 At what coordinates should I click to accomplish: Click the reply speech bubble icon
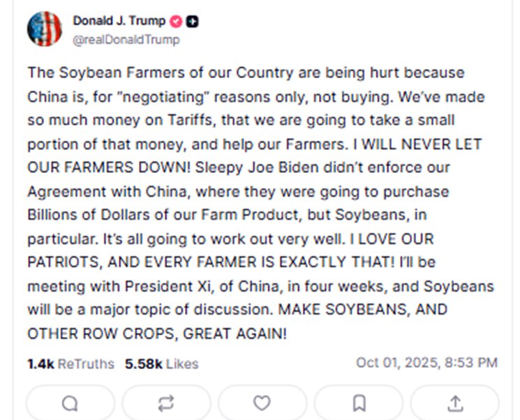coord(70,403)
